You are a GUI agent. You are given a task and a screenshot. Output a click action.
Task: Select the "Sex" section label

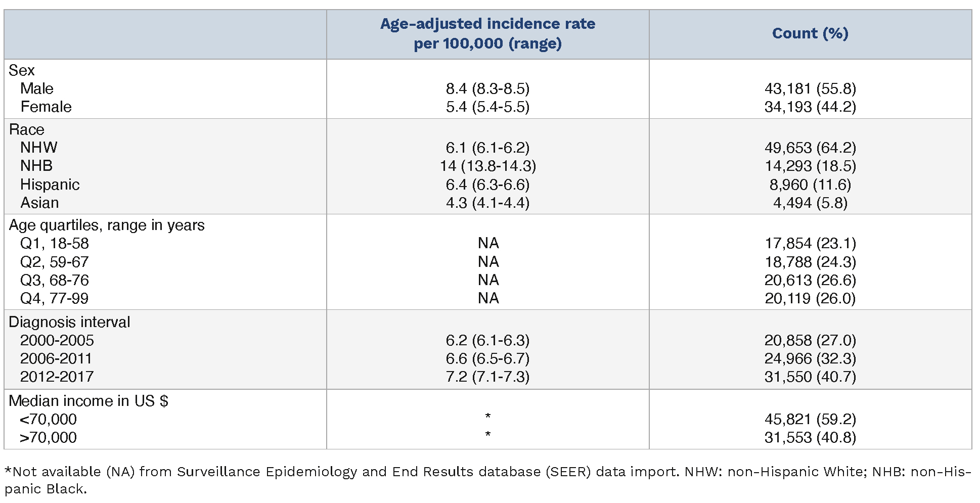[22, 70]
